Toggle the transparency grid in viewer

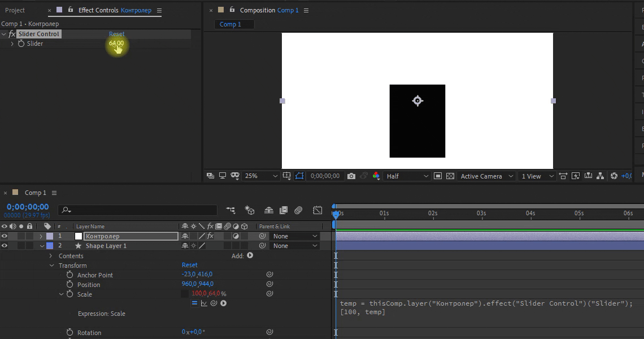click(450, 176)
